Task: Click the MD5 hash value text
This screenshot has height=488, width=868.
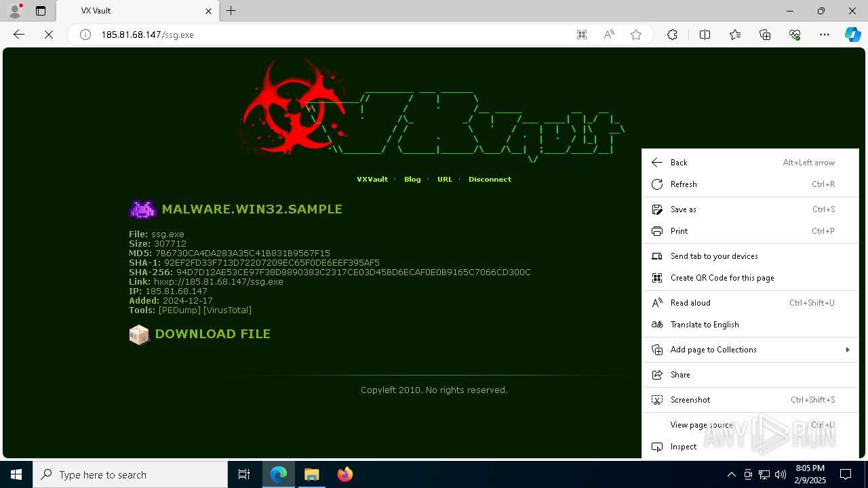Action: (243, 253)
